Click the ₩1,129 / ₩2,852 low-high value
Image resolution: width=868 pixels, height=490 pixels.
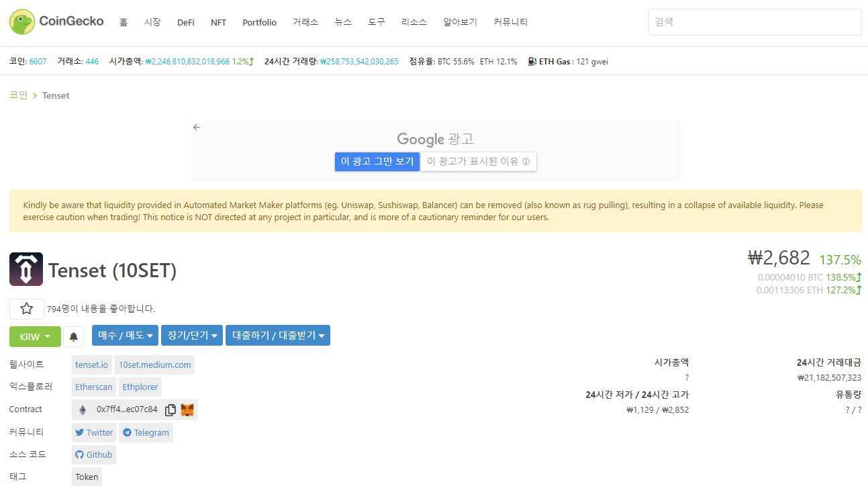tap(657, 410)
